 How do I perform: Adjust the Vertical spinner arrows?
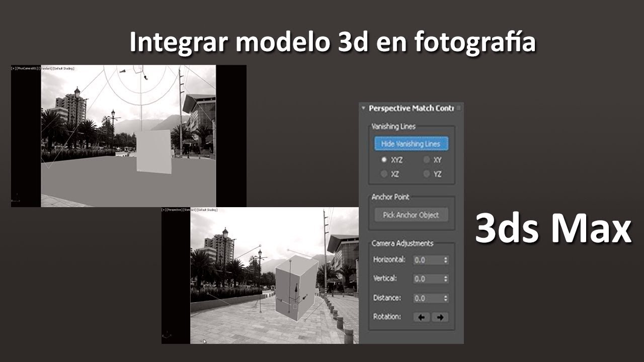click(x=446, y=279)
